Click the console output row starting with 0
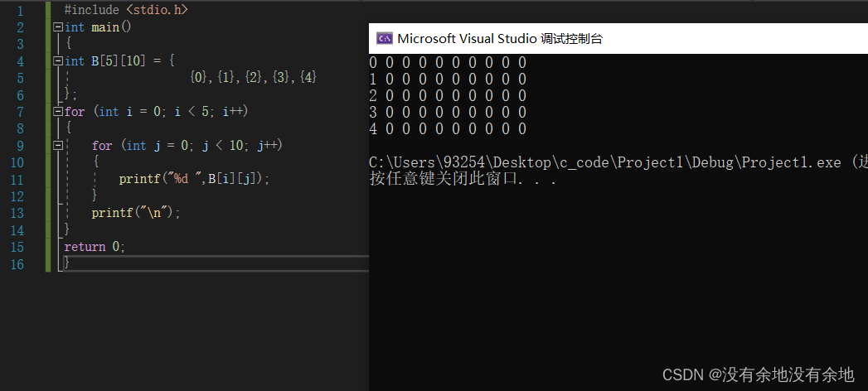Viewport: 868px width, 391px height. click(x=448, y=62)
